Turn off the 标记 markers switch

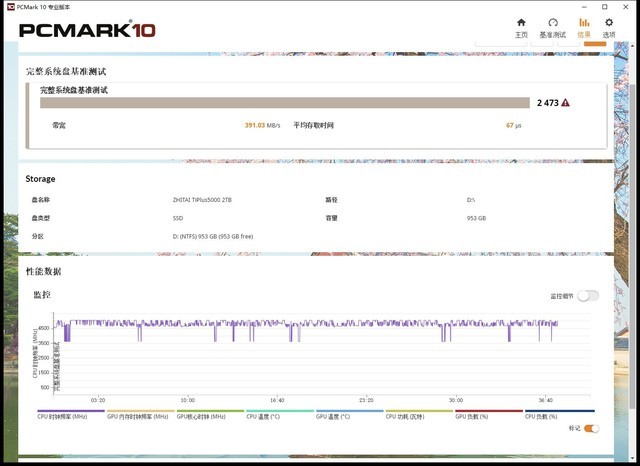pyautogui.click(x=591, y=428)
